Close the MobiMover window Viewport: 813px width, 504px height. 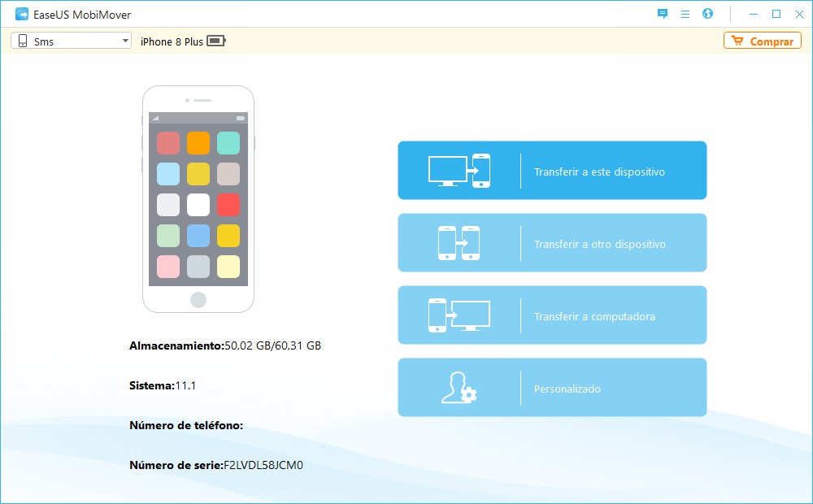coord(799,15)
